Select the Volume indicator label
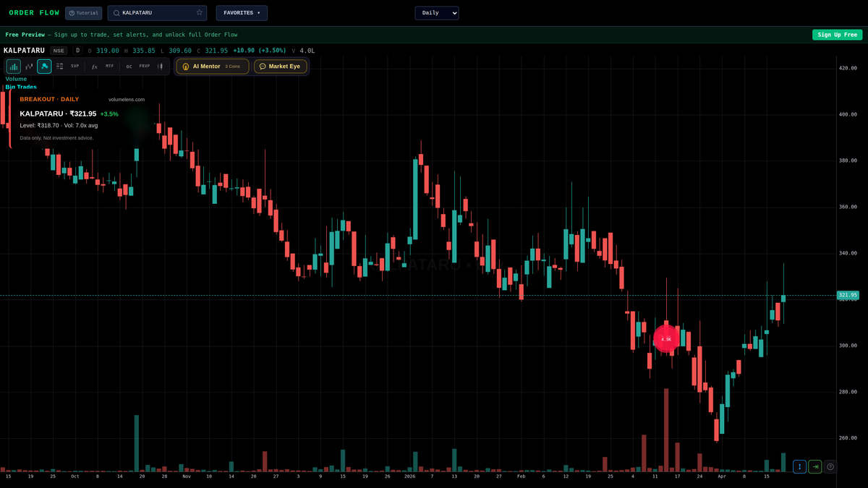Image resolution: width=868 pixels, height=488 pixels. (16, 79)
